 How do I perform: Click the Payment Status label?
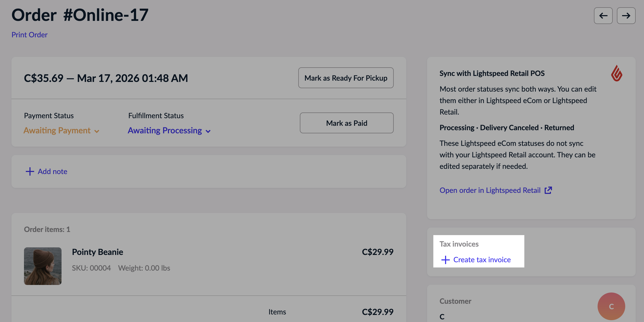point(49,116)
